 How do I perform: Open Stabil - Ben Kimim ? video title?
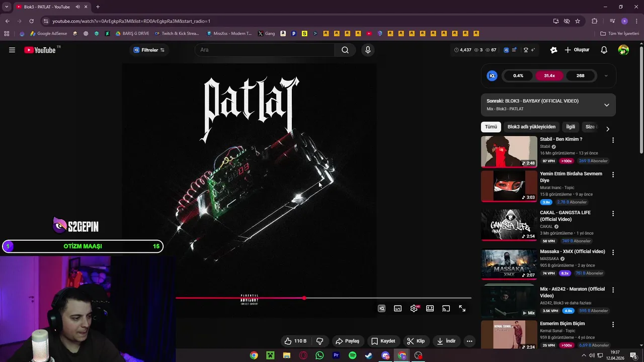(x=561, y=139)
